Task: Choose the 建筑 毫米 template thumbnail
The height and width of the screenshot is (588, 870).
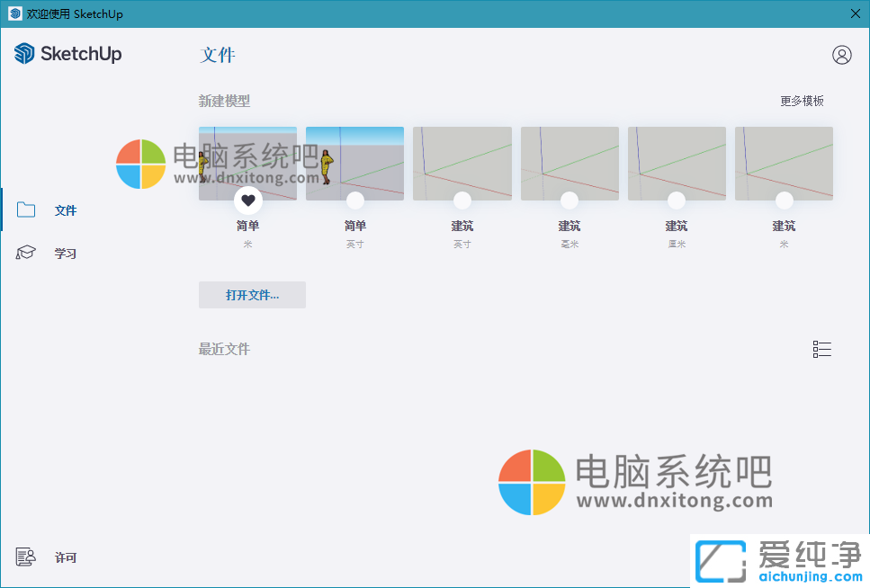Action: [570, 163]
